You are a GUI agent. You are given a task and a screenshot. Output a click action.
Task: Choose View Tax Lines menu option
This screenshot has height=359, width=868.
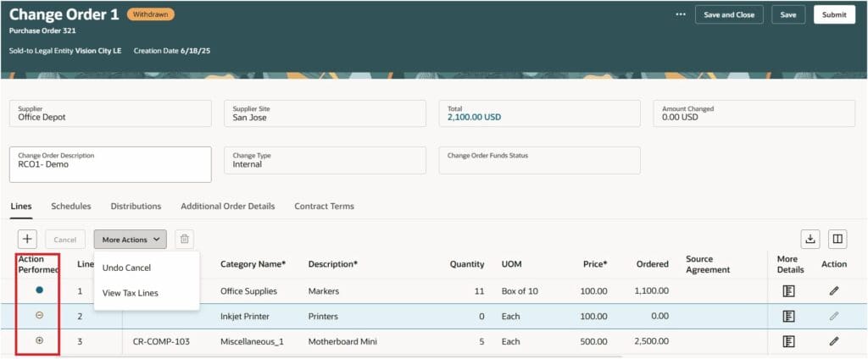click(130, 293)
